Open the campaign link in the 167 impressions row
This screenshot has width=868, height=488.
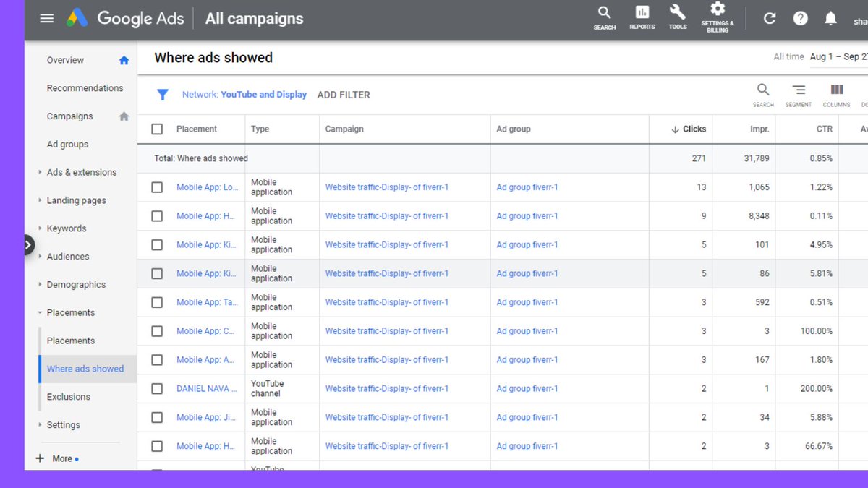click(x=387, y=360)
